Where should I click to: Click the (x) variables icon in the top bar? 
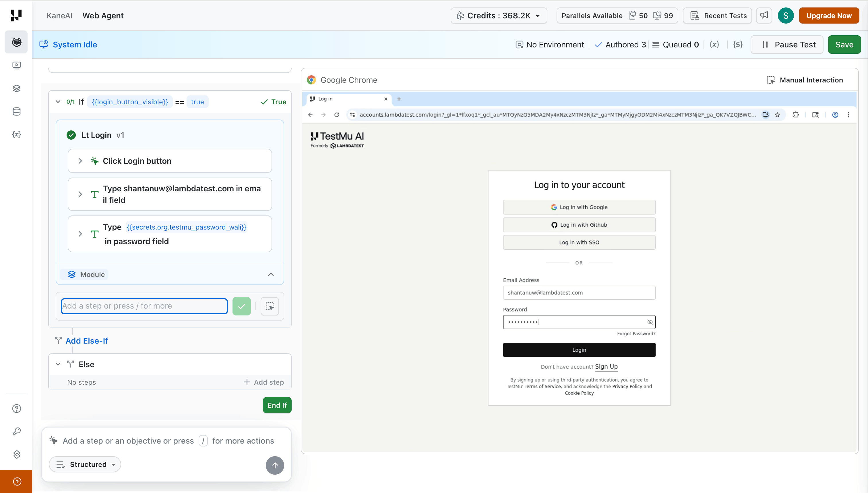pyautogui.click(x=714, y=44)
